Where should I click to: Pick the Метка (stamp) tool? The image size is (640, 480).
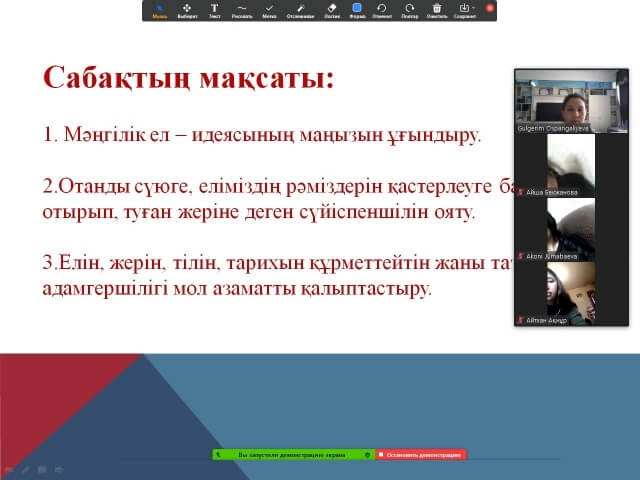(269, 11)
